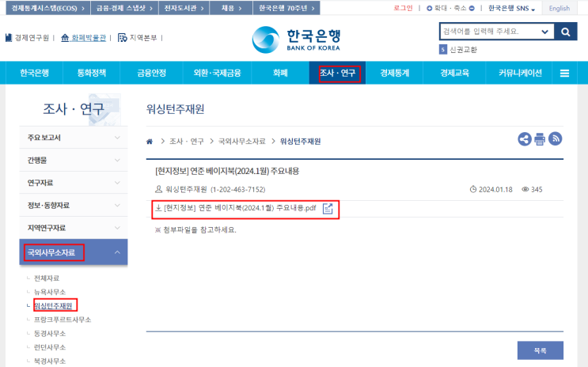This screenshot has height=367, width=588.
Task: Open the 화폐박물관 link
Action: pyautogui.click(x=84, y=38)
